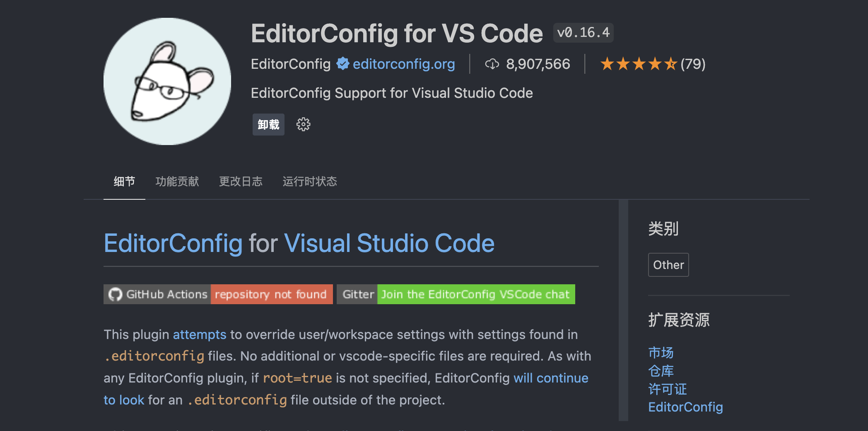Click the v0.16.4 version badge
This screenshot has height=431, width=868.
(583, 32)
